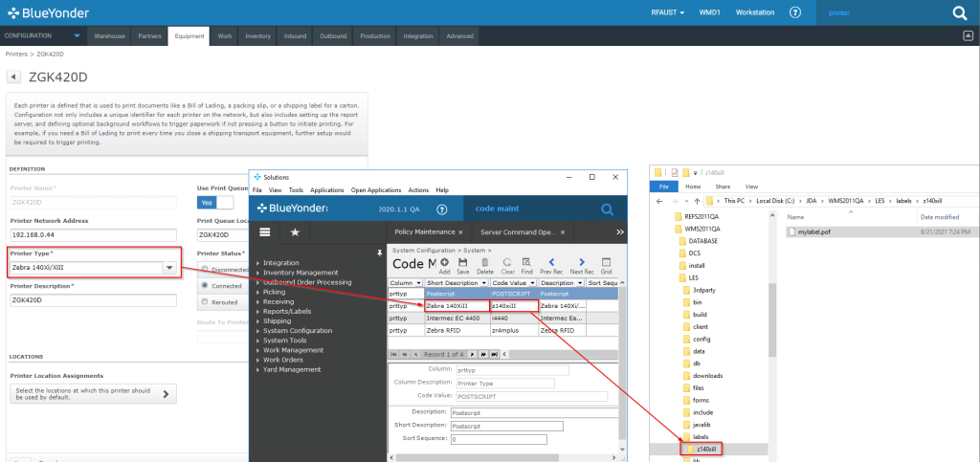The image size is (980, 462).
Task: Select the Connected printer status radio
Action: click(x=205, y=285)
